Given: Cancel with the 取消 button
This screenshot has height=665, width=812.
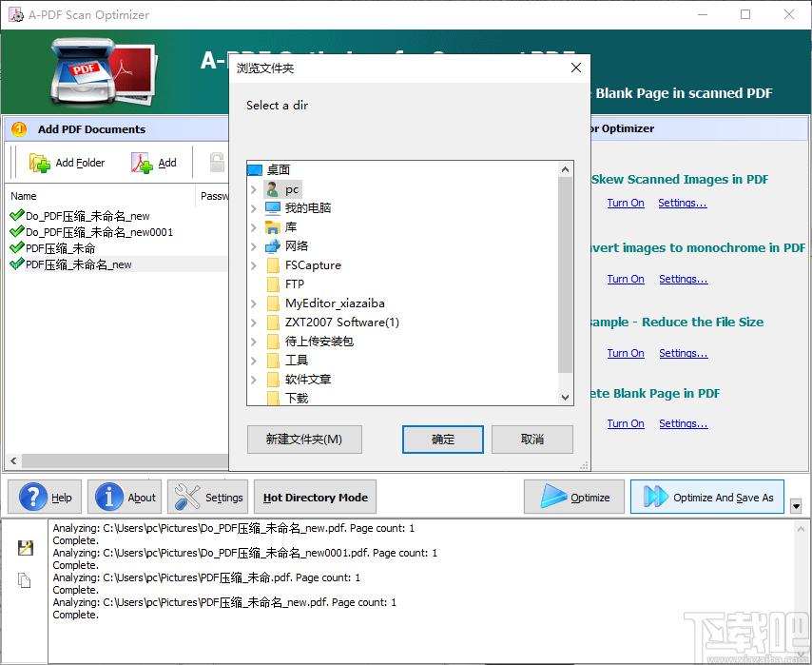Looking at the screenshot, I should pos(532,440).
